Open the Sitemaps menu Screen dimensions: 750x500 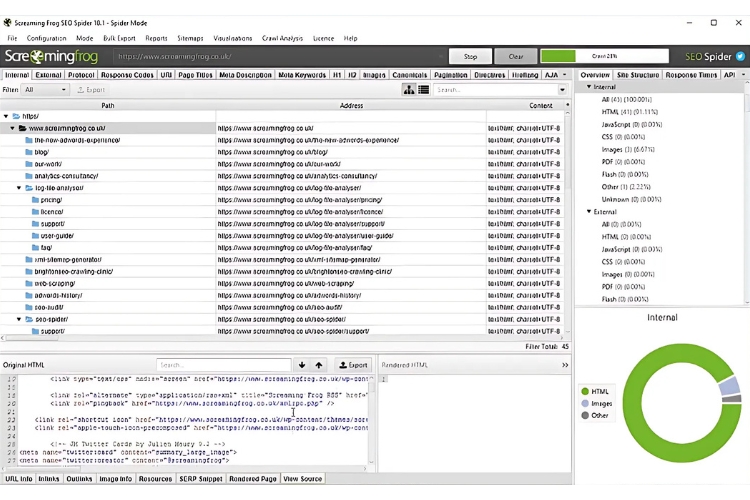pyautogui.click(x=190, y=38)
